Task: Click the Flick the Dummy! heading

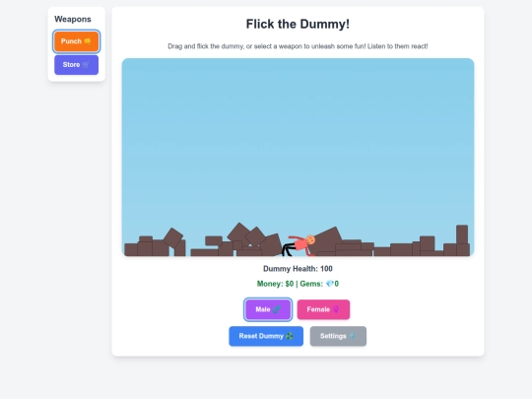Action: click(298, 24)
